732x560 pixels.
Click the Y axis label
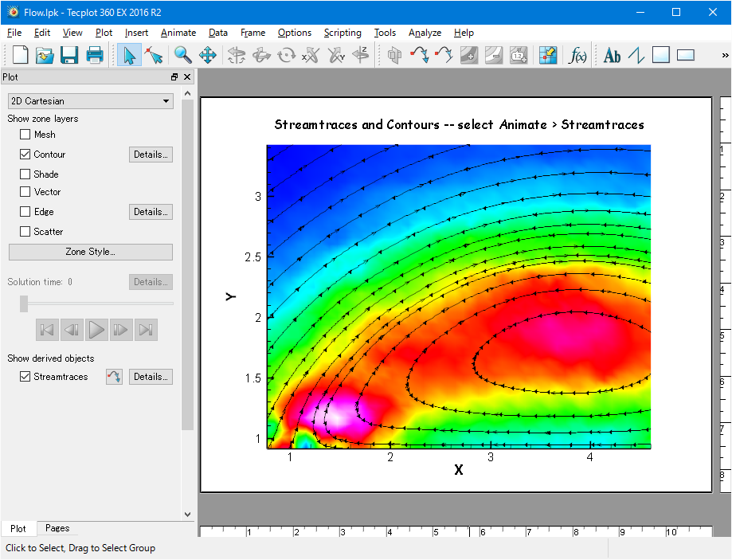pyautogui.click(x=231, y=296)
